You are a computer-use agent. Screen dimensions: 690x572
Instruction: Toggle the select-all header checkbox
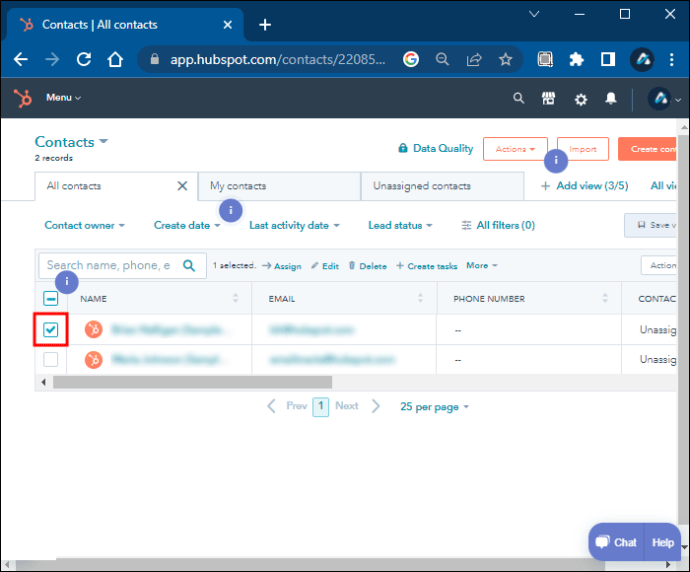(x=51, y=298)
